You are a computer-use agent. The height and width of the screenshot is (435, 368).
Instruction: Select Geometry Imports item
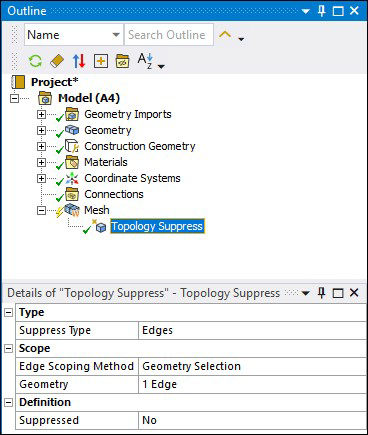click(x=128, y=114)
